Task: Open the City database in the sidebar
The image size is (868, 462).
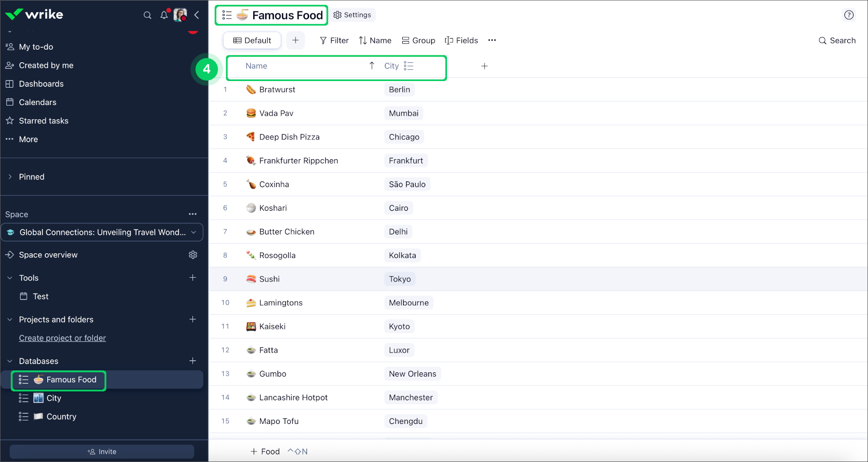Action: point(54,398)
